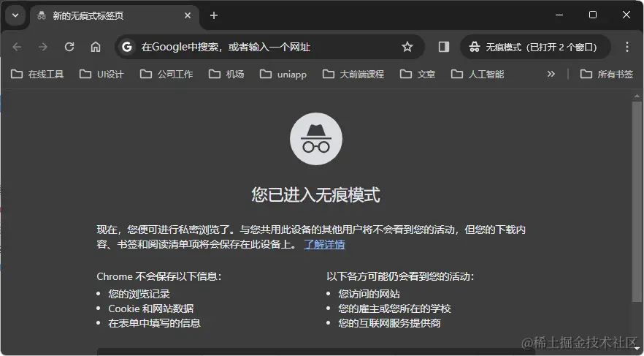Focus the address bar search field
Screen dimensions: 644x356
point(269,47)
